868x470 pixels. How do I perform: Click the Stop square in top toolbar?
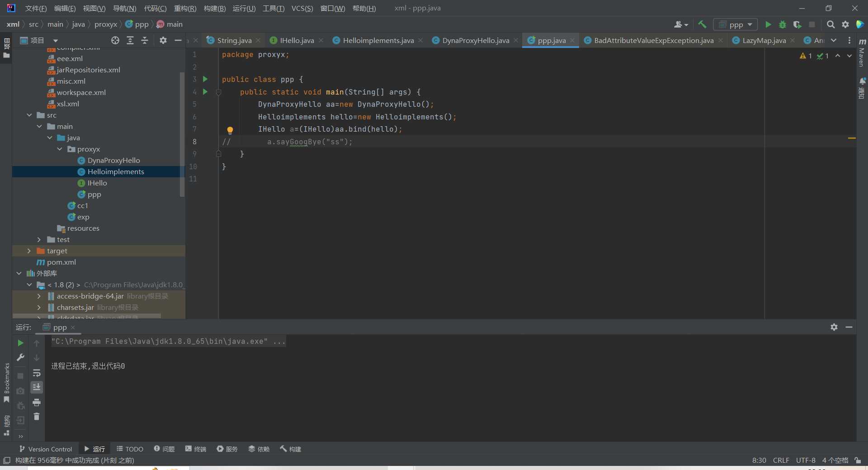[x=812, y=24]
